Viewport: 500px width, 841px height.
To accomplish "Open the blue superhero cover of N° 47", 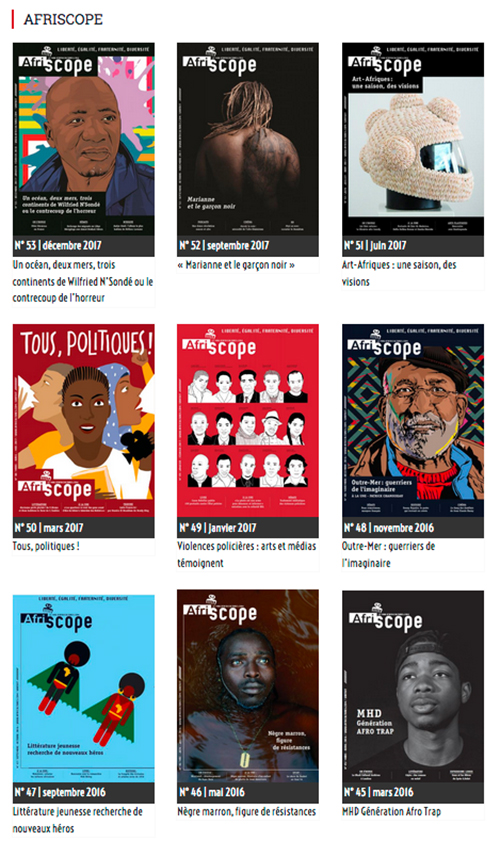I will (x=84, y=688).
